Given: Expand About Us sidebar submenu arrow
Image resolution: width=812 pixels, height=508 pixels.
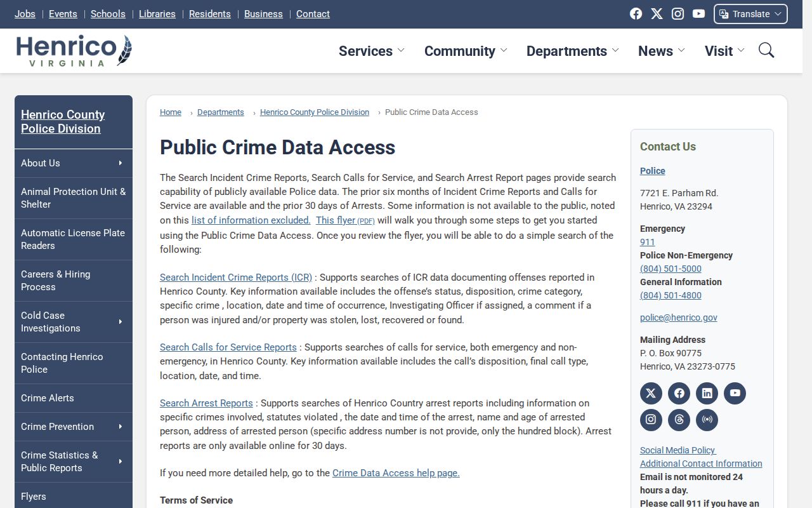Looking at the screenshot, I should pos(120,163).
